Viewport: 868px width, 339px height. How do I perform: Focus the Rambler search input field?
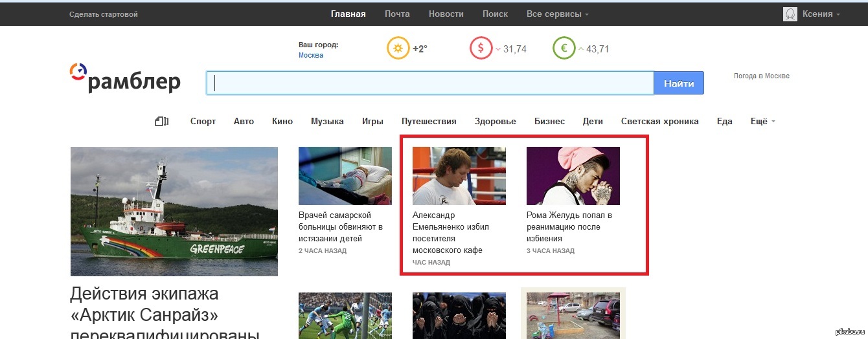coord(430,83)
